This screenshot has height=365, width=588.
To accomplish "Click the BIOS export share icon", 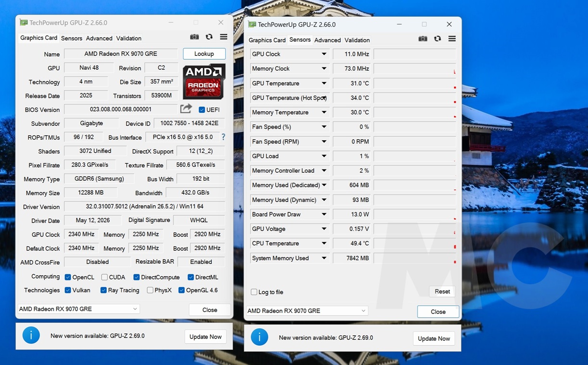I will click(x=186, y=109).
